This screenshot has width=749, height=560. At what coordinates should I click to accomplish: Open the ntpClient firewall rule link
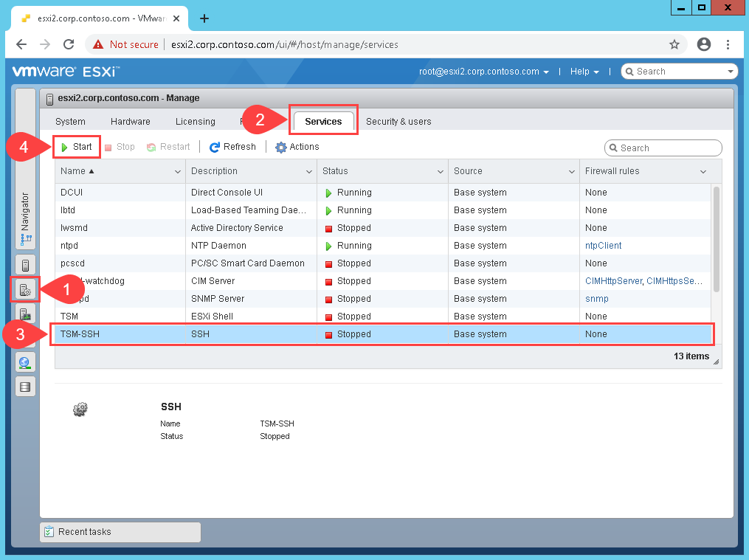[x=604, y=246]
